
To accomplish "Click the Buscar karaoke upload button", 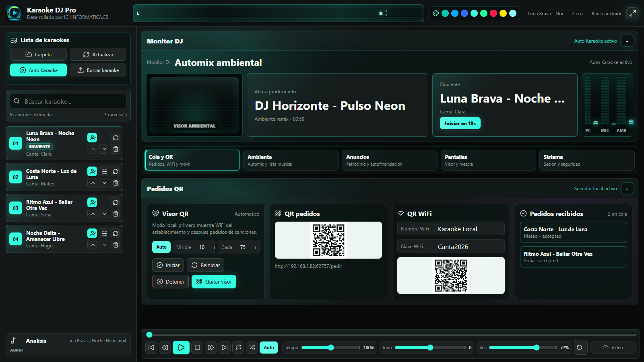I will click(x=98, y=70).
